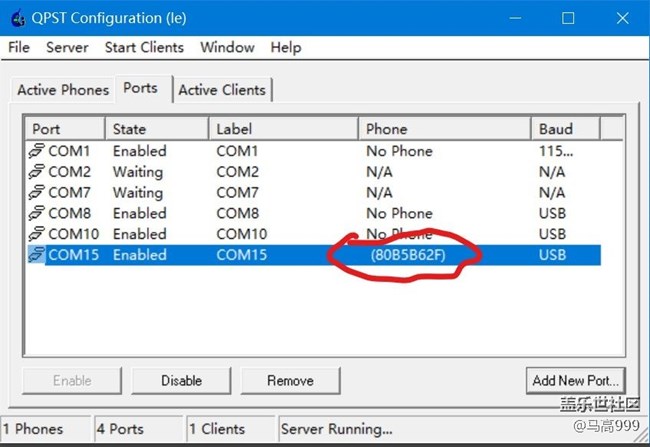Click the COM15 port plug icon

pyautogui.click(x=37, y=255)
